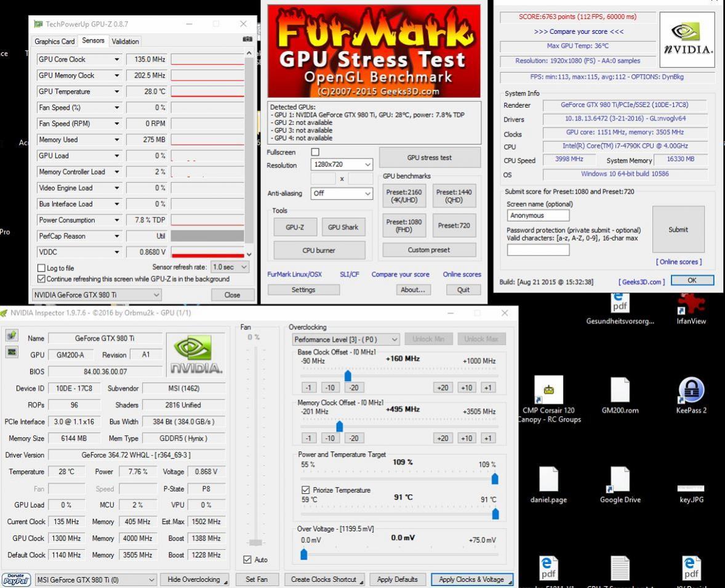This screenshot has width=725, height=588.
Task: Click GPU-Z camera screenshot icon
Action: pos(247,39)
